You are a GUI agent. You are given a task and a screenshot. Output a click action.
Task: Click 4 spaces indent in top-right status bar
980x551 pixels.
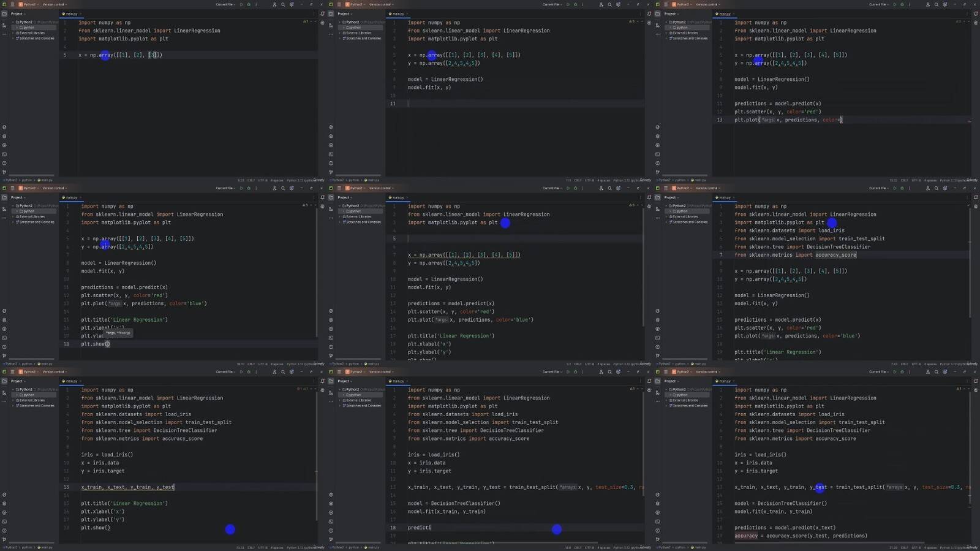[x=930, y=180]
